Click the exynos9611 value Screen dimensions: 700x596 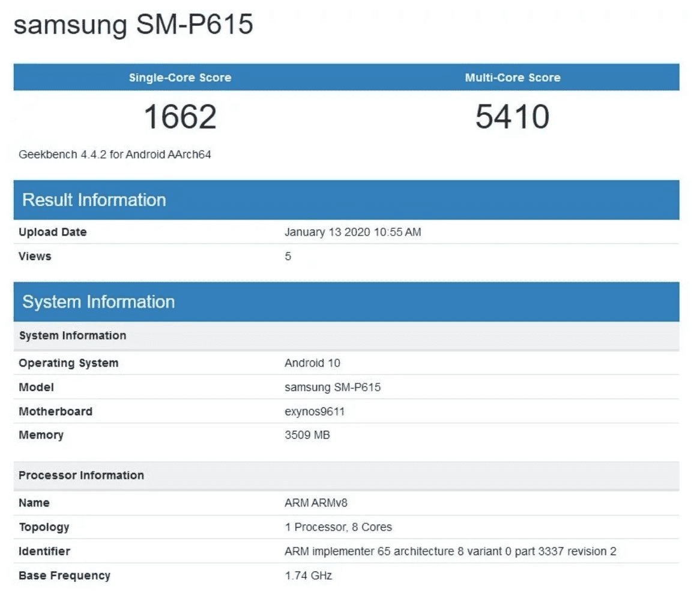click(x=315, y=412)
